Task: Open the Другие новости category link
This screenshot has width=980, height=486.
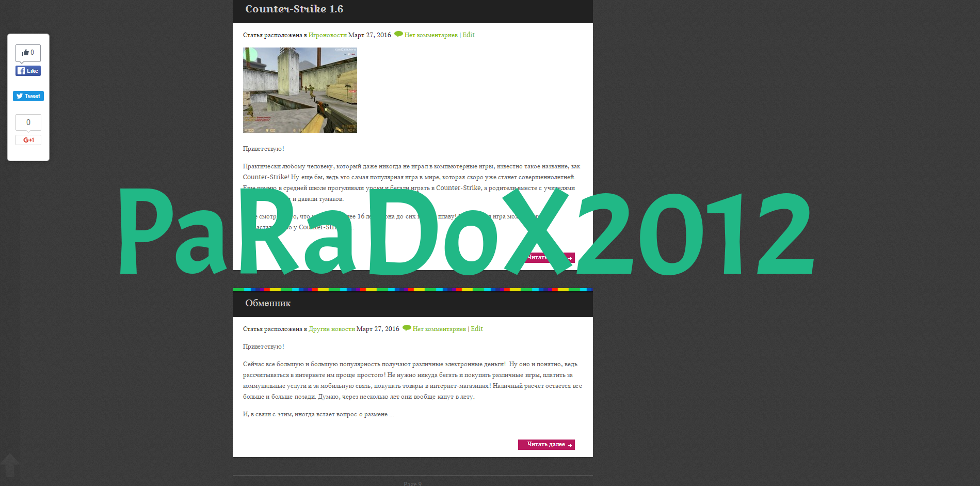Action: pos(332,329)
